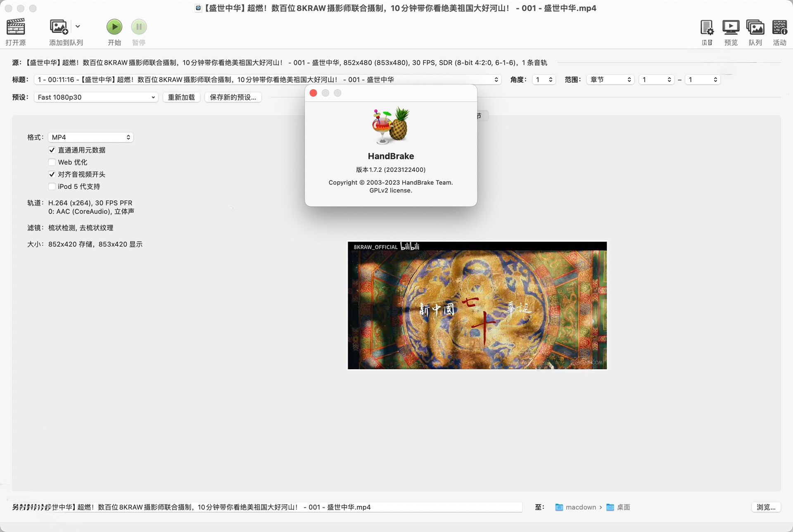The height and width of the screenshot is (532, 793).
Task: Click the HandBrake cocktail pineapple logo
Action: click(391, 126)
